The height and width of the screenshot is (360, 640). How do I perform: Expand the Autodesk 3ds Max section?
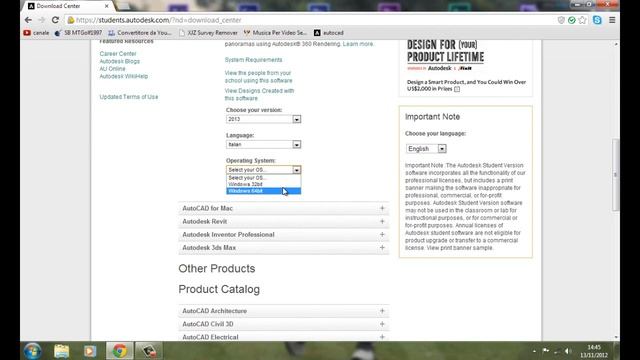(284, 247)
